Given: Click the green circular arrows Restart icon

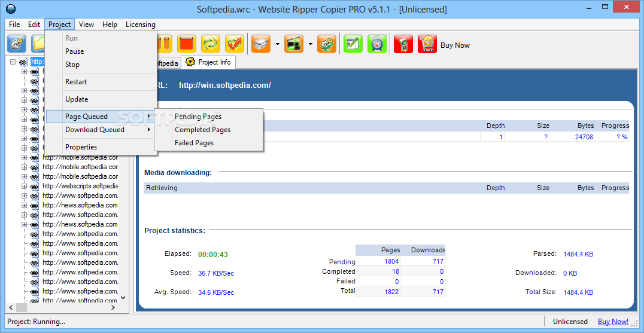Looking at the screenshot, I should tap(211, 44).
